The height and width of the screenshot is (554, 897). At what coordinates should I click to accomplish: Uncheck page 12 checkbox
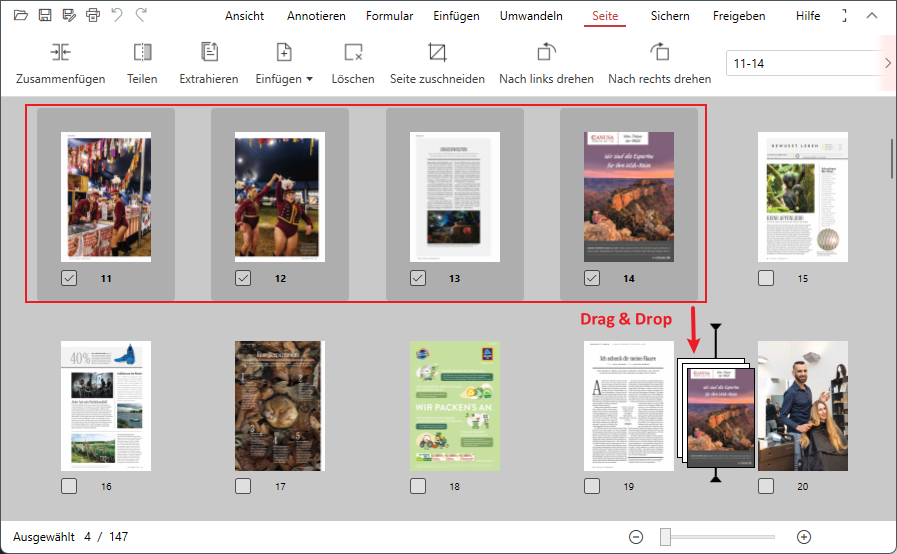click(x=243, y=278)
